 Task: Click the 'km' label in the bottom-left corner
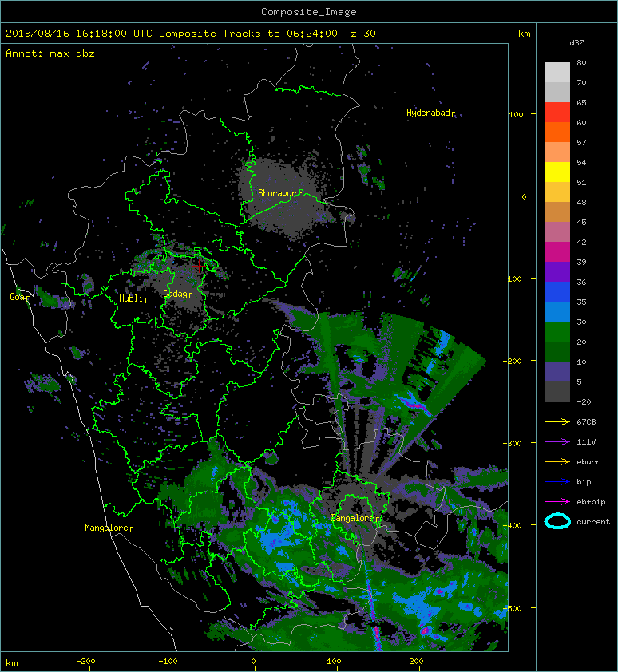(x=12, y=663)
